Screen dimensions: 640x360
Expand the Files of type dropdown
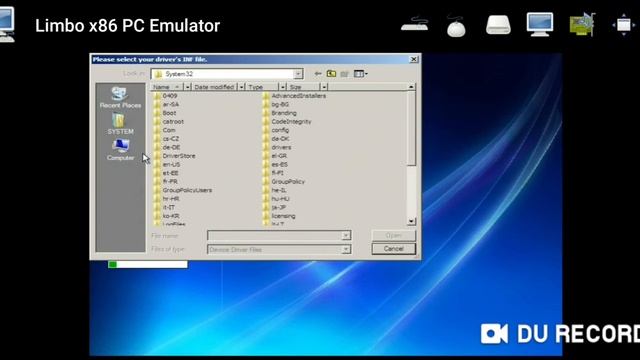click(346, 249)
